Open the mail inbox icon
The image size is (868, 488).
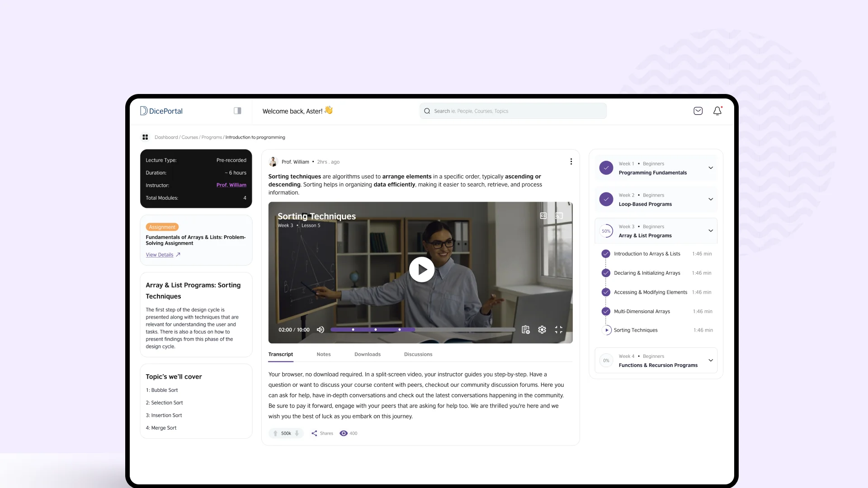pyautogui.click(x=698, y=111)
